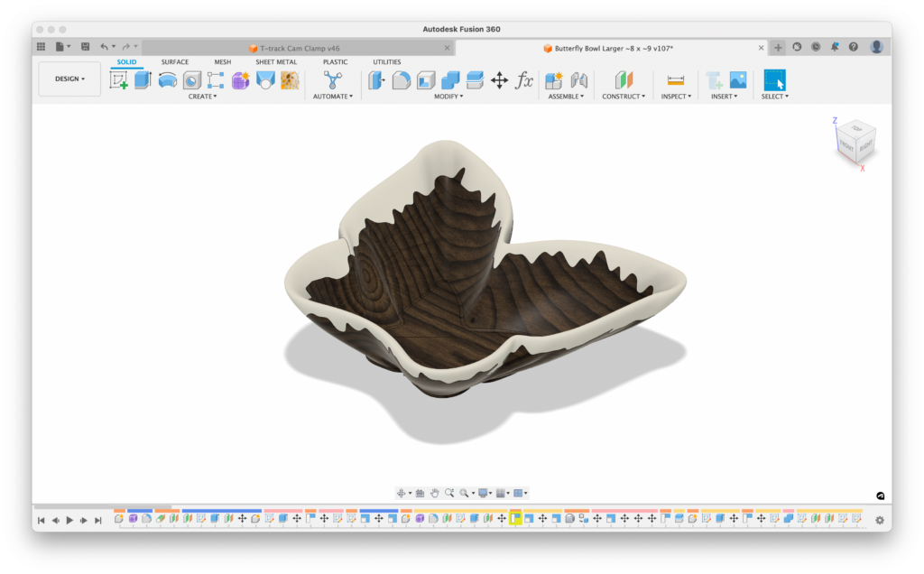The width and height of the screenshot is (924, 574).
Task: Click the Orbit tool in navigation bar
Action: [402, 493]
